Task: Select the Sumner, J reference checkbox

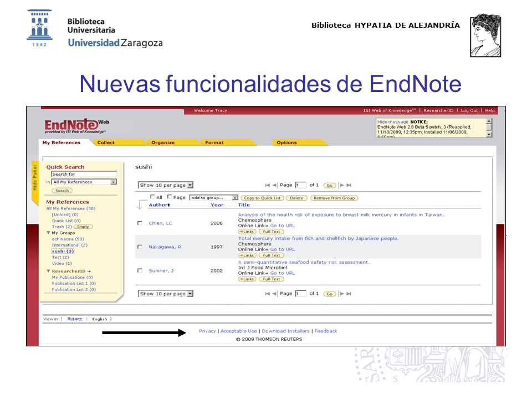Action: click(140, 271)
